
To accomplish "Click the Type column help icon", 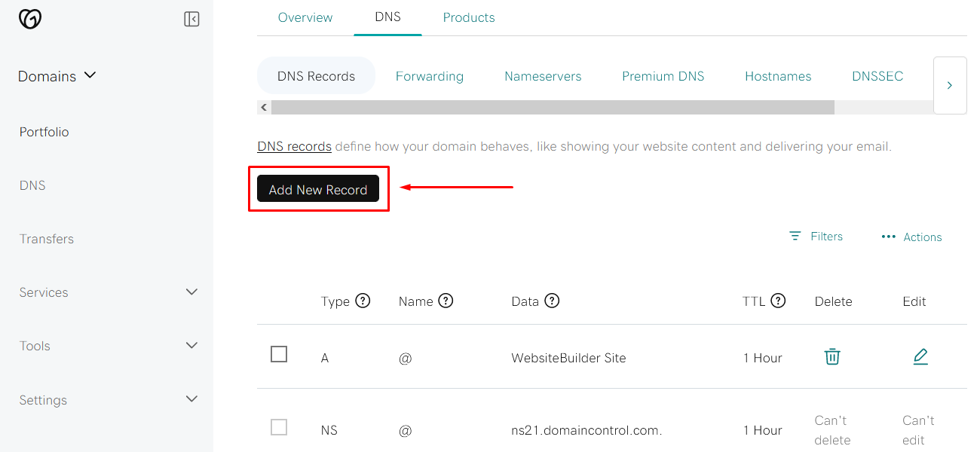I will pyautogui.click(x=363, y=301).
